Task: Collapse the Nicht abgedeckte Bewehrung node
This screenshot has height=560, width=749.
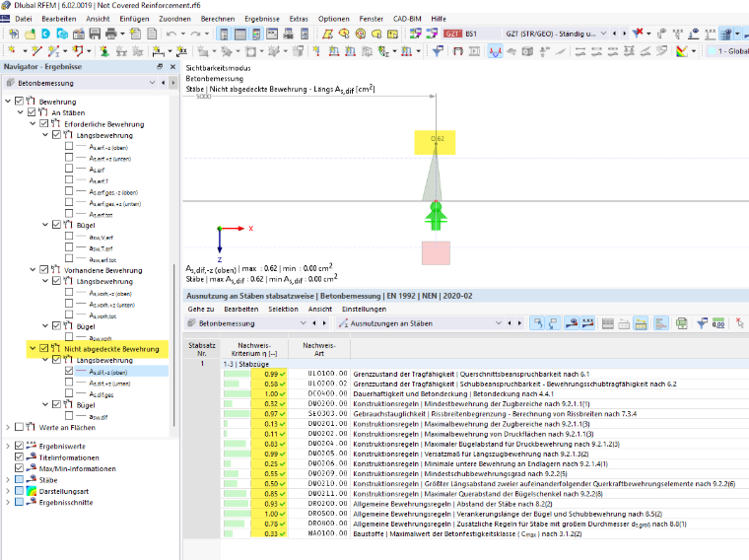Action: 33,348
